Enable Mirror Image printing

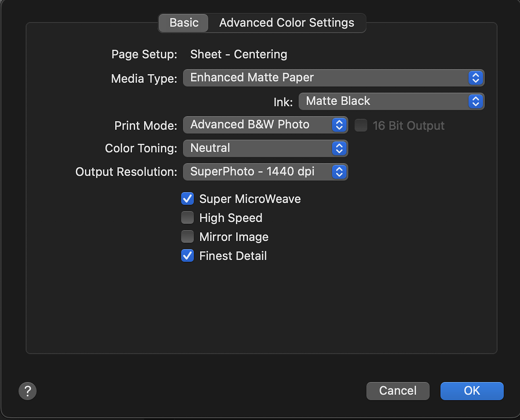(x=187, y=236)
